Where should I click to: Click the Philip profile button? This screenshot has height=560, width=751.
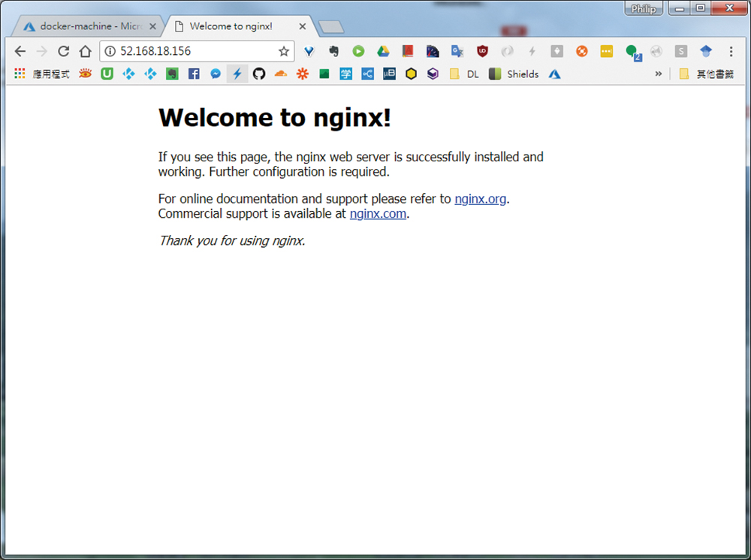tap(644, 8)
